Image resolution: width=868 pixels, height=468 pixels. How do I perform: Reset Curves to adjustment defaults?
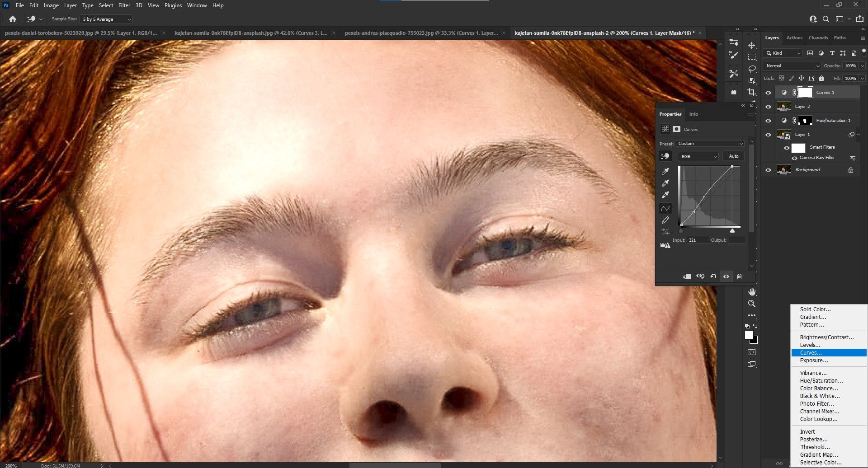coord(713,276)
